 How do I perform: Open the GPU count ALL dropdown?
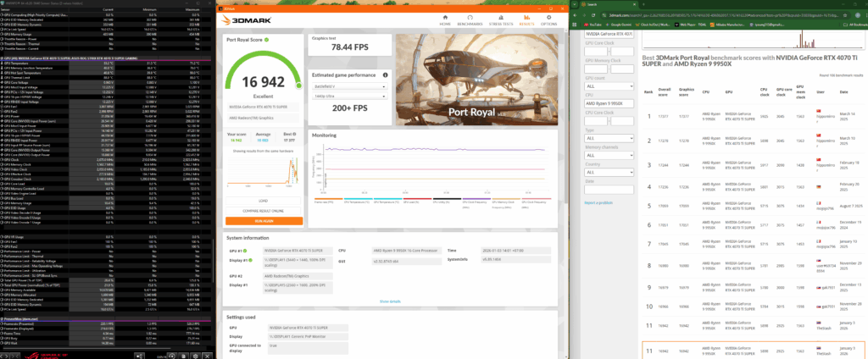click(609, 86)
